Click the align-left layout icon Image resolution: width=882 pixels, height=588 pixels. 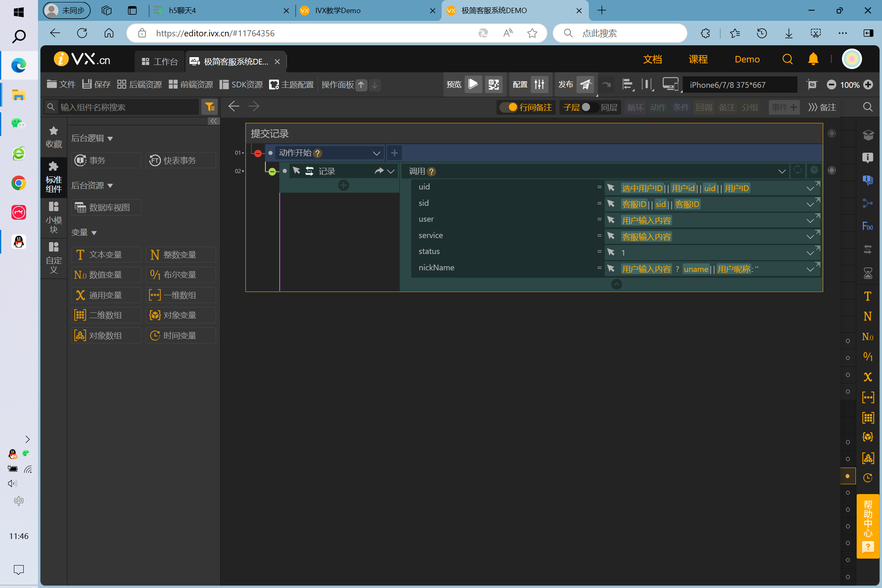click(627, 85)
